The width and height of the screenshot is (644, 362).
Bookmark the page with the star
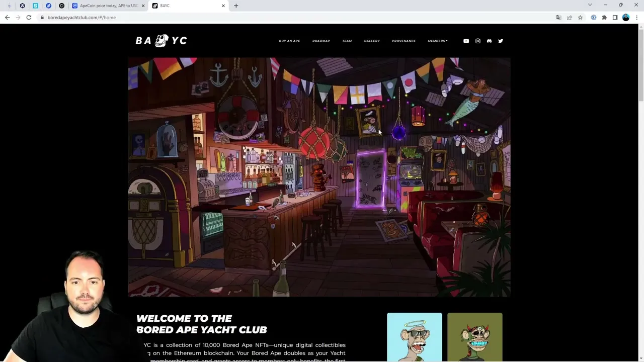tap(581, 17)
